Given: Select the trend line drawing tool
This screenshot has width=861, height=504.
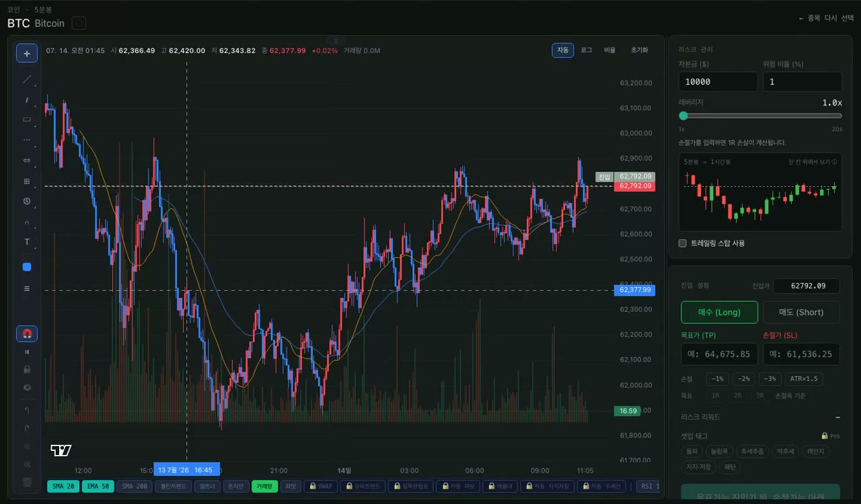Looking at the screenshot, I should point(27,79).
